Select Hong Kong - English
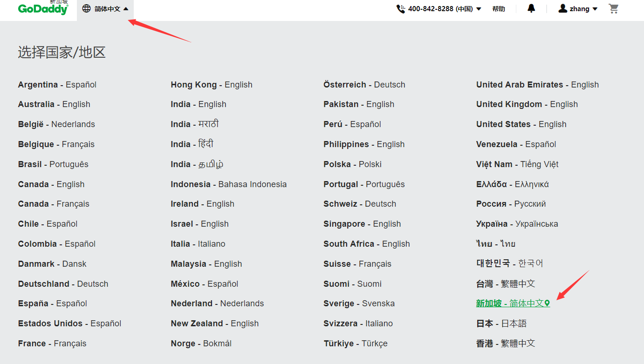Image resolution: width=644 pixels, height=364 pixels. click(212, 85)
